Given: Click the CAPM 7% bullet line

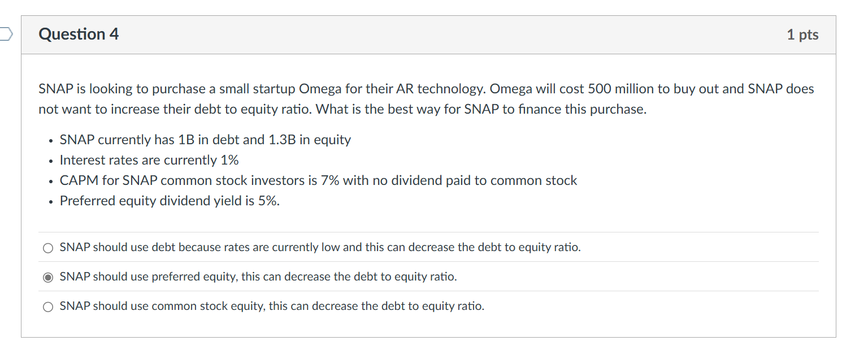Looking at the screenshot, I should point(318,180).
